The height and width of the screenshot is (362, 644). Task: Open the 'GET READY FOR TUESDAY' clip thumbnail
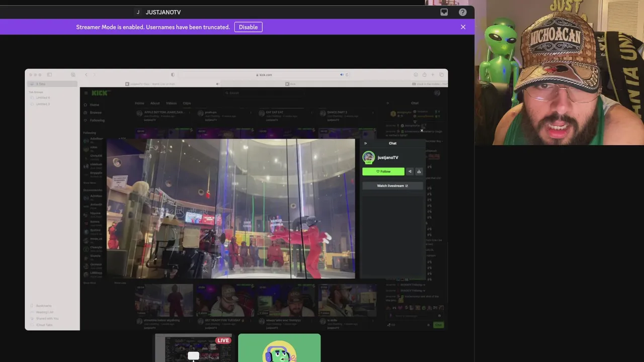pyautogui.click(x=225, y=300)
